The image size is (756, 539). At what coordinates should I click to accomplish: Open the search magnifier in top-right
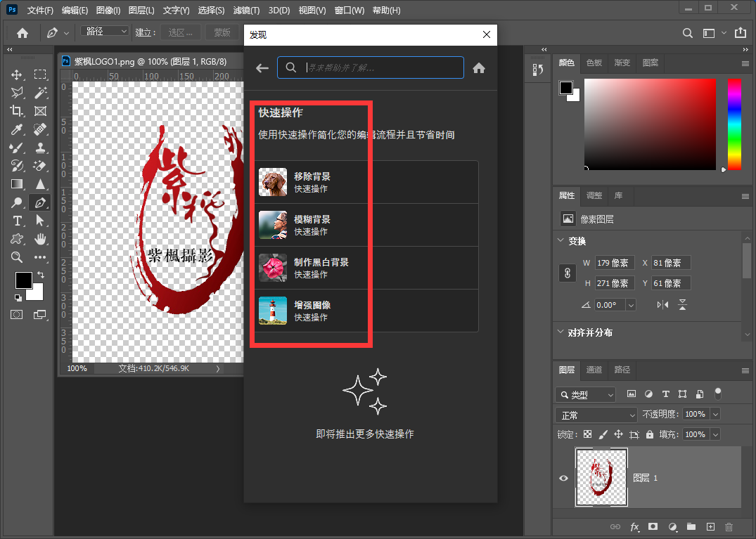tap(688, 33)
